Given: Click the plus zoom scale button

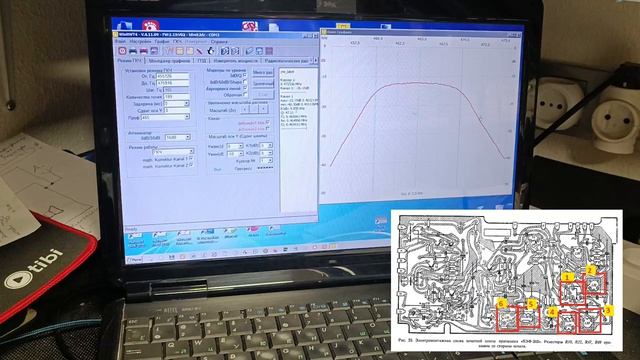Looking at the screenshot, I should [244, 109].
